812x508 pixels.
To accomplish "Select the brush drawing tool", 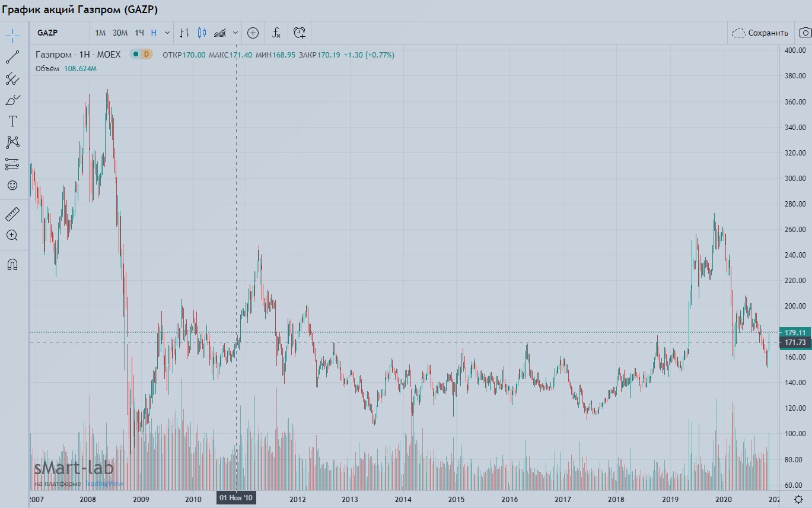I will point(12,100).
